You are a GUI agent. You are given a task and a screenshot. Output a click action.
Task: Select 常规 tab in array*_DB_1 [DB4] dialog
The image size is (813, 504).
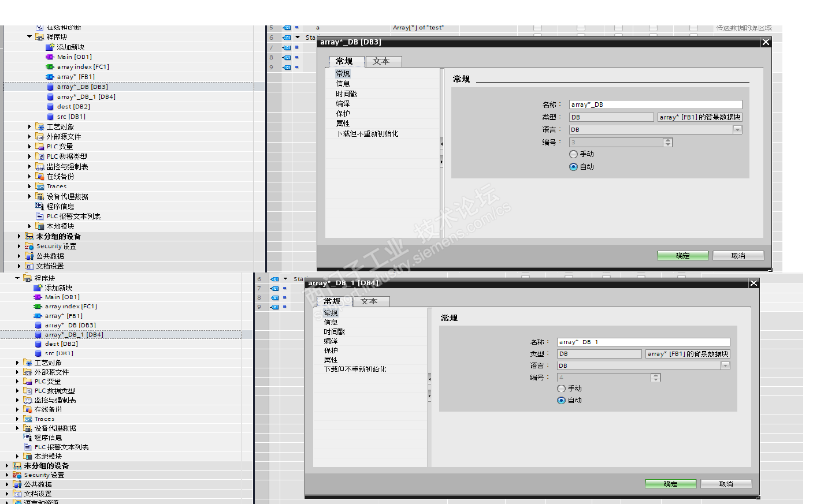tap(334, 301)
